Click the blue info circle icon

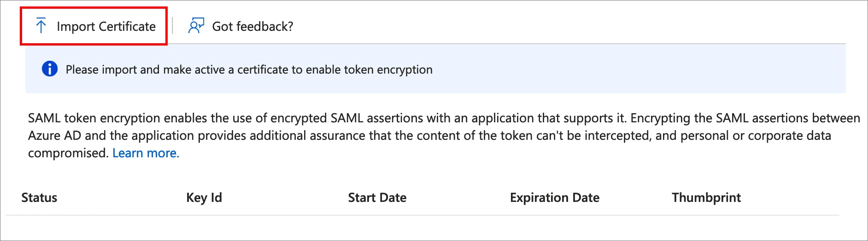tap(50, 69)
